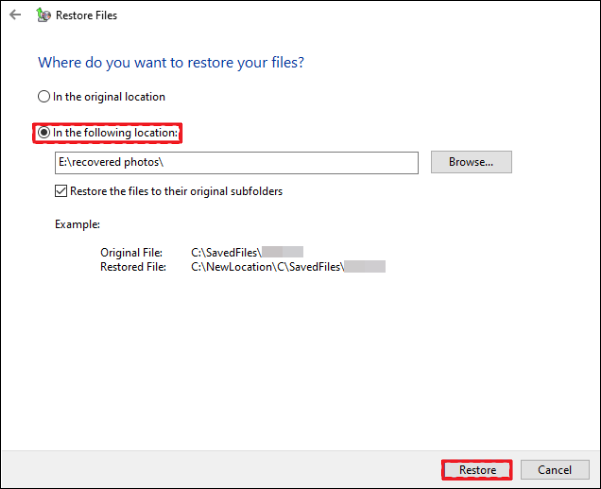
Task: Click the "Original File:" label
Action: tap(134, 252)
